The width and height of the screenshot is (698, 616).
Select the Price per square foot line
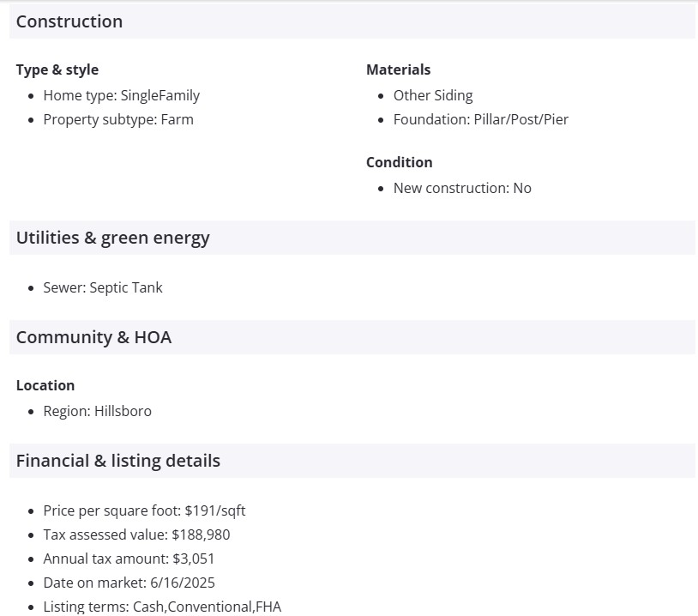(144, 510)
